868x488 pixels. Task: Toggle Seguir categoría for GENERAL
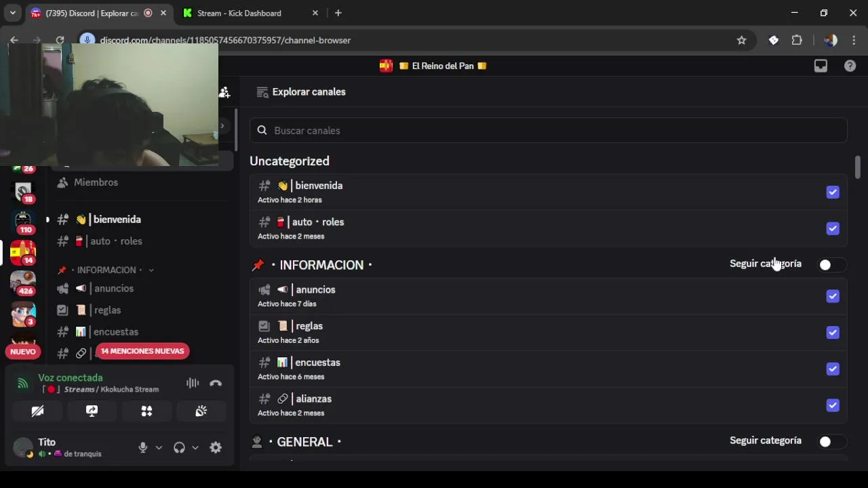pos(832,442)
